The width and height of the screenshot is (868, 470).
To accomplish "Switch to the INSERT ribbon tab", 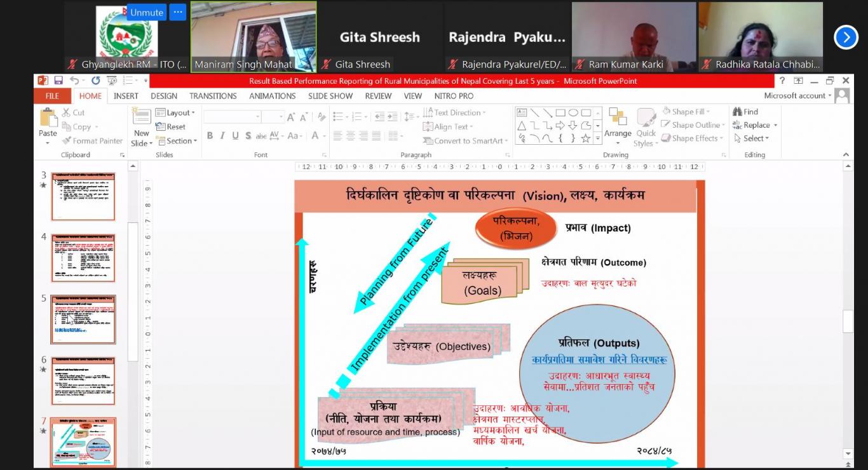I will click(x=126, y=96).
